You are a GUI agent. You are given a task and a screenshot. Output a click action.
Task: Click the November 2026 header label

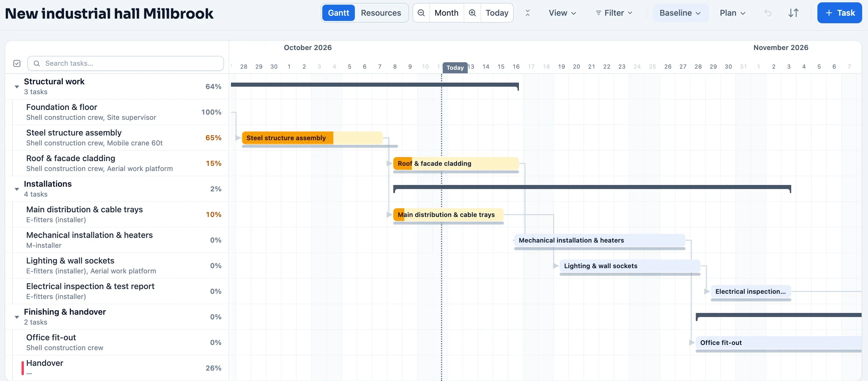click(x=781, y=47)
